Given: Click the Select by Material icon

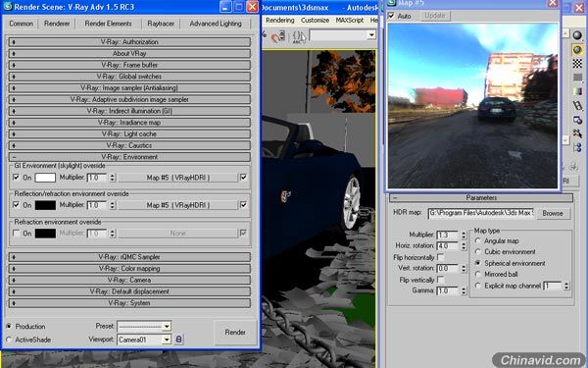Looking at the screenshot, I should (577, 133).
